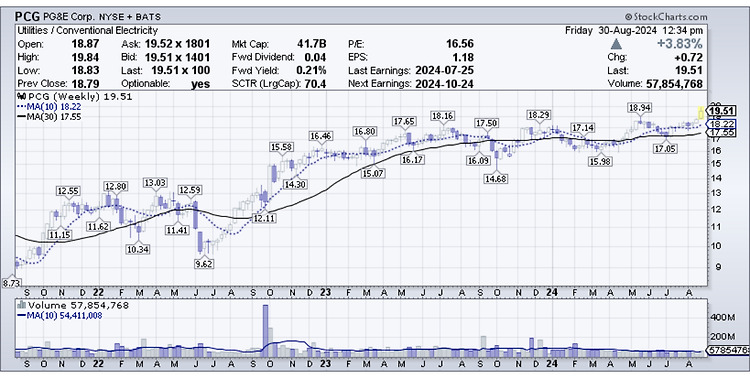
Task: Click the Ask quote 19.52 x 1801
Action: click(x=177, y=44)
